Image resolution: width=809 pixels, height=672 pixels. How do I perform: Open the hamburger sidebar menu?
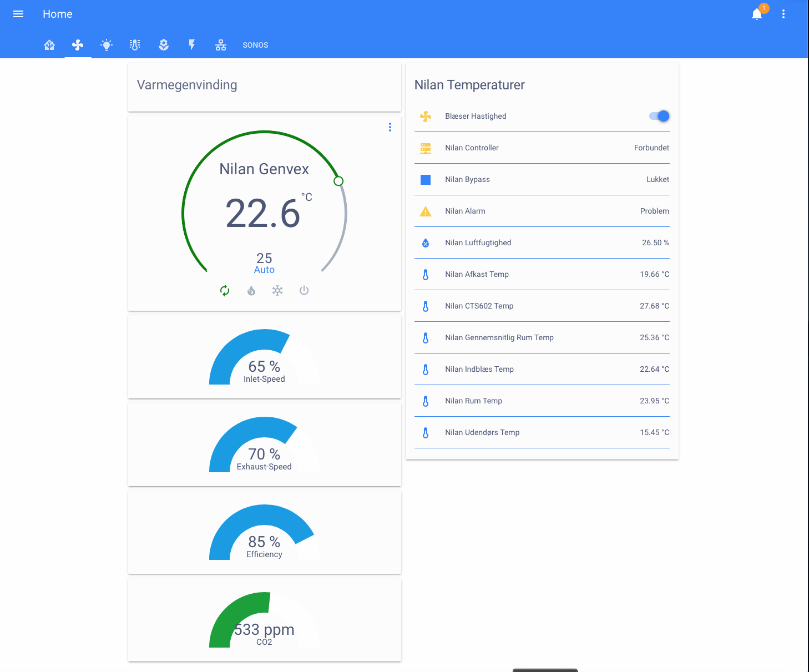(18, 14)
